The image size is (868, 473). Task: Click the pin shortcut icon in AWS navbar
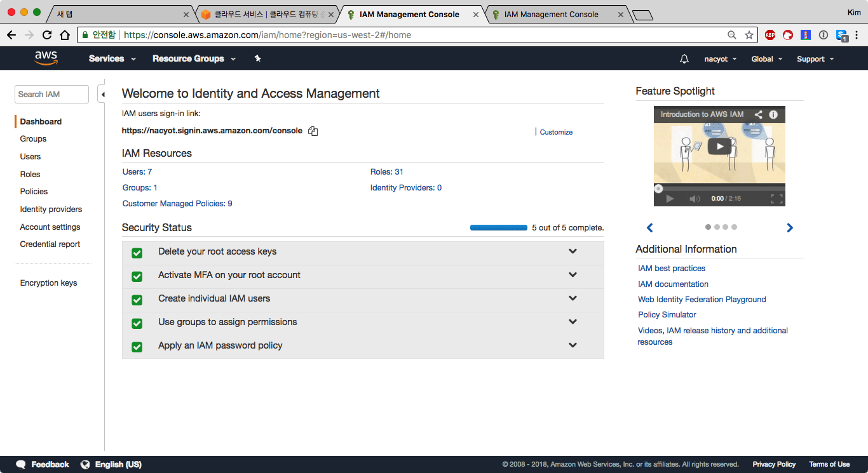(257, 58)
